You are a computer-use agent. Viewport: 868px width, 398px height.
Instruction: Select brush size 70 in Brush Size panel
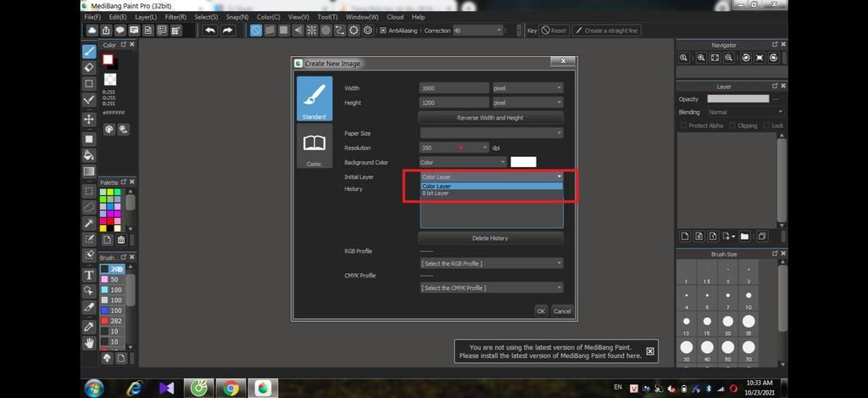click(x=748, y=350)
